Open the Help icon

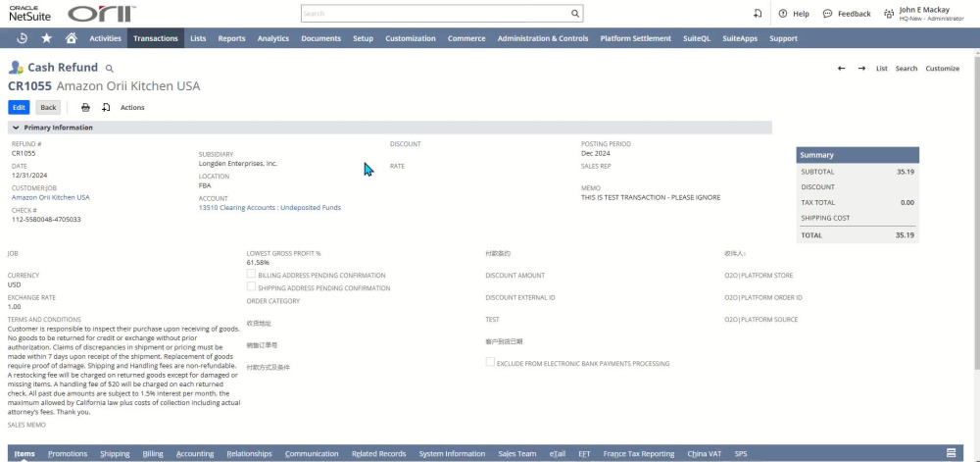click(x=782, y=14)
